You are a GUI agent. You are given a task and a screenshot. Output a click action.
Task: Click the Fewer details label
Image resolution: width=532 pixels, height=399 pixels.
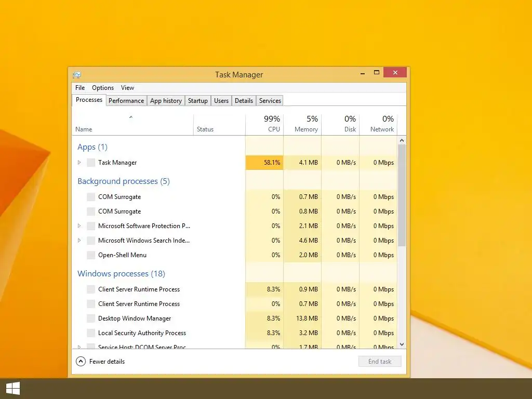[107, 362]
